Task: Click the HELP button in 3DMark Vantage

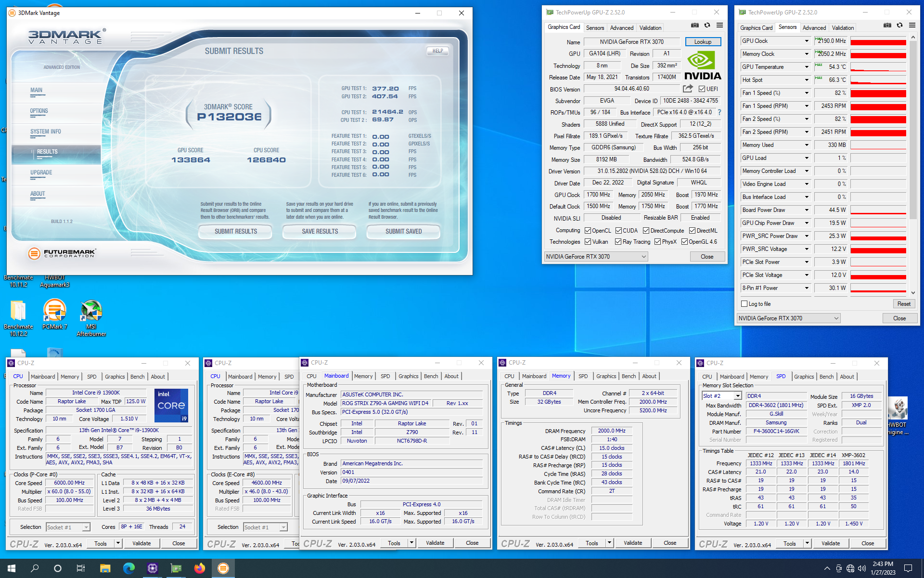Action: pos(437,51)
